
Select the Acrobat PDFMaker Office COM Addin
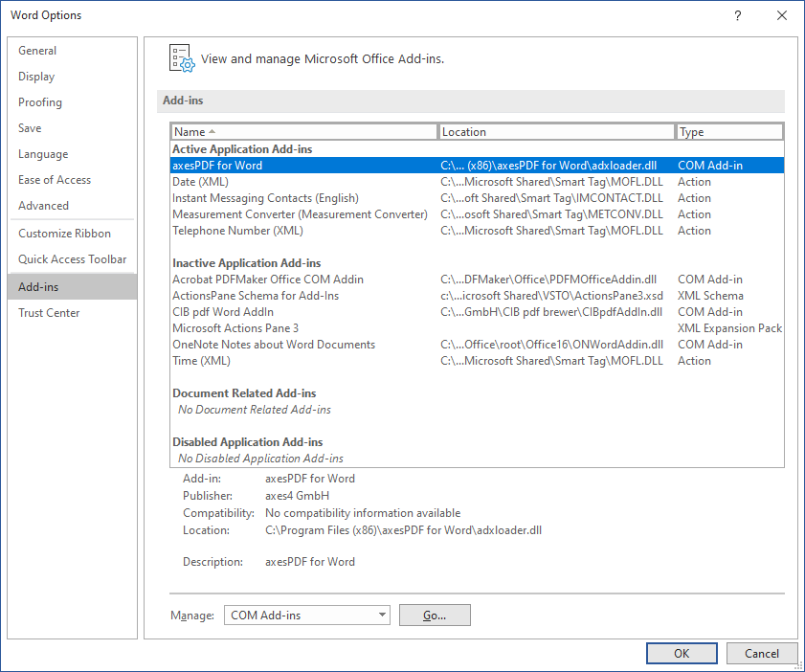pyautogui.click(x=287, y=279)
